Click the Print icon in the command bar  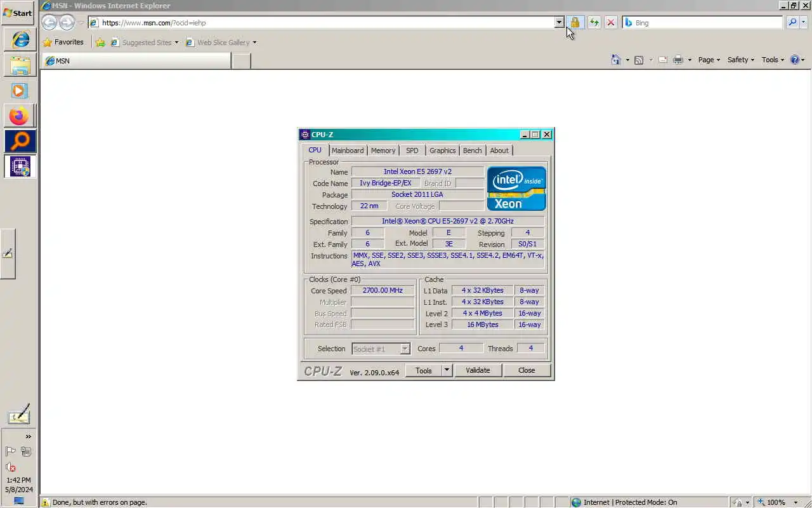click(x=678, y=60)
